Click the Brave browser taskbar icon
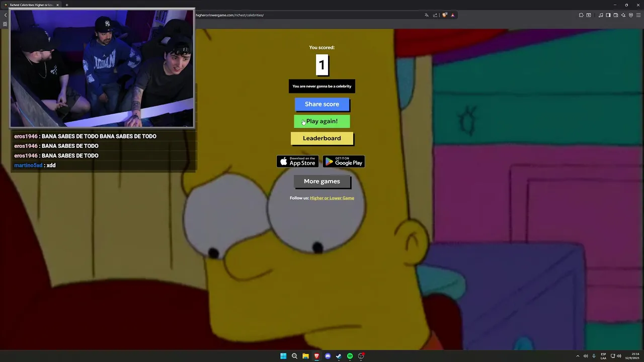Viewport: 644px width, 362px height. click(316, 356)
